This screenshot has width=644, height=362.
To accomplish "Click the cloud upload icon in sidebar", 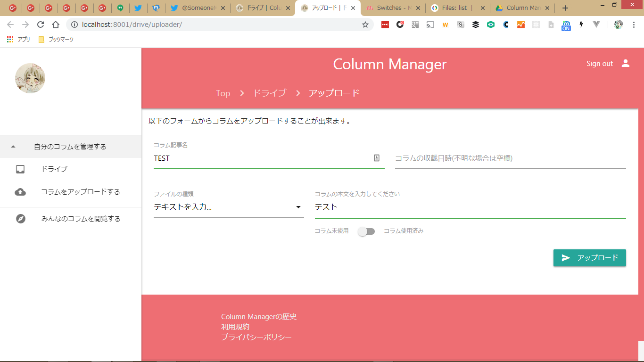I will pyautogui.click(x=20, y=192).
